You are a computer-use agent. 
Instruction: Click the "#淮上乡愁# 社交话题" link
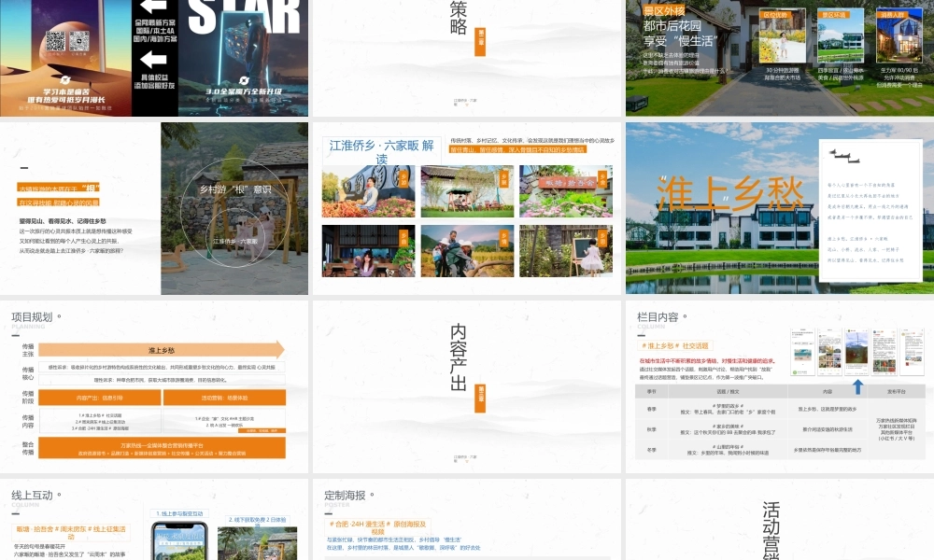click(676, 345)
